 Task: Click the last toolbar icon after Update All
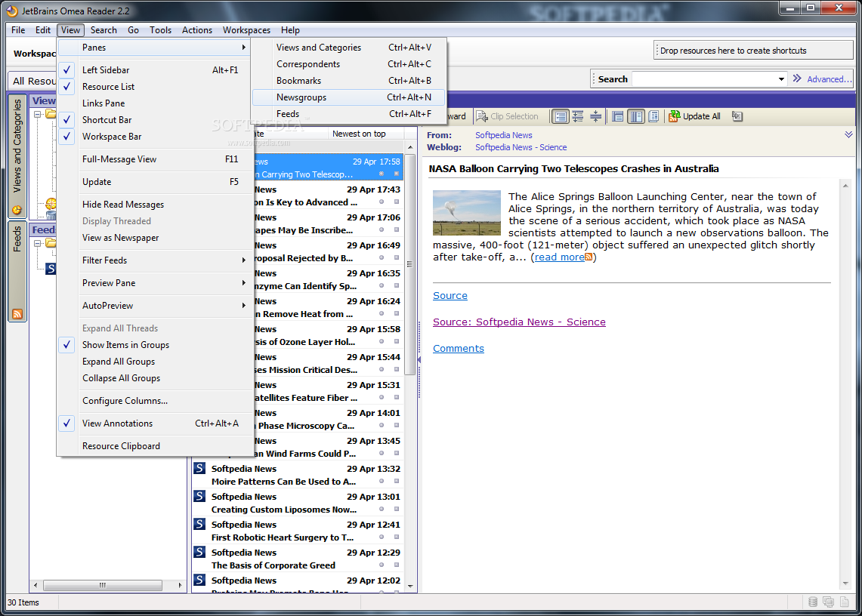coord(737,116)
